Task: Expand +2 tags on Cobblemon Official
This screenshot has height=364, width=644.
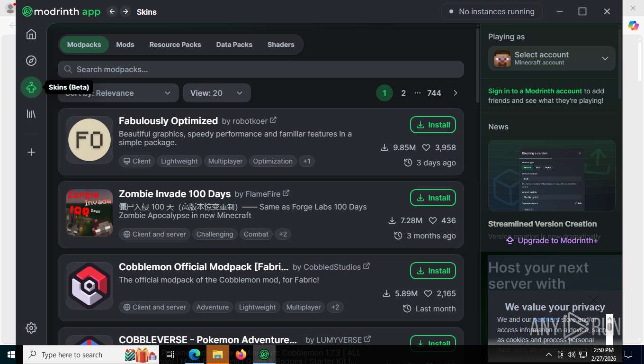Action: tap(335, 307)
